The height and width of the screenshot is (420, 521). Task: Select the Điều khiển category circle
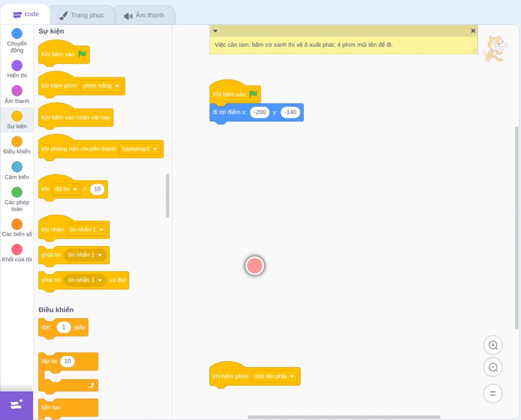click(17, 142)
